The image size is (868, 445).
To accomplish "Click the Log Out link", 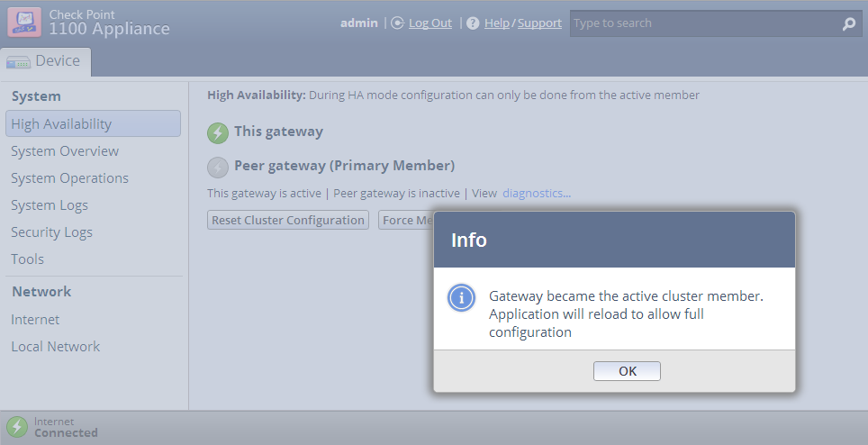I will pos(430,23).
